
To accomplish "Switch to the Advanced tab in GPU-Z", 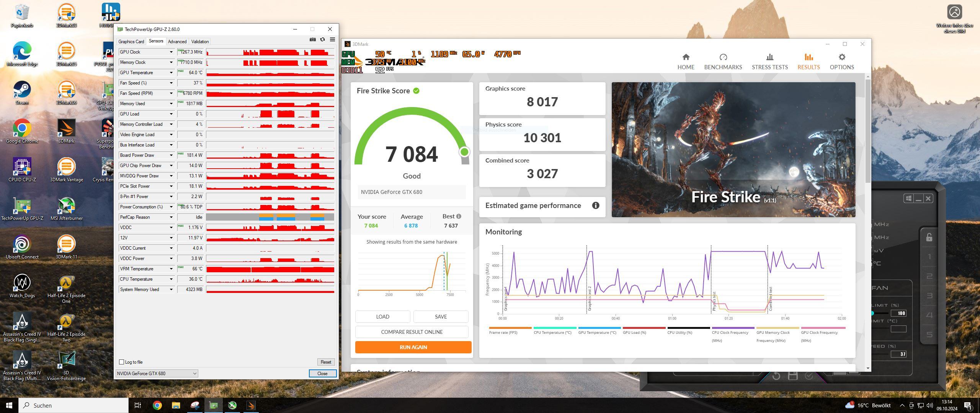I will coord(177,42).
